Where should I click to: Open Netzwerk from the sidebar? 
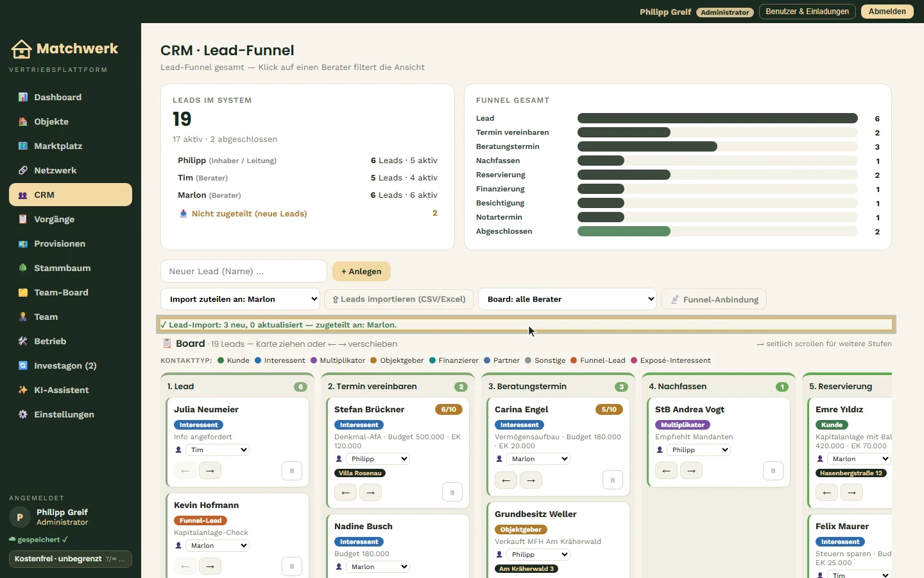coord(71,170)
